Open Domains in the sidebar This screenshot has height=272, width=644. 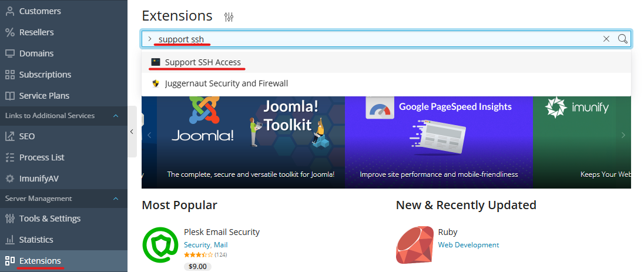63,53
